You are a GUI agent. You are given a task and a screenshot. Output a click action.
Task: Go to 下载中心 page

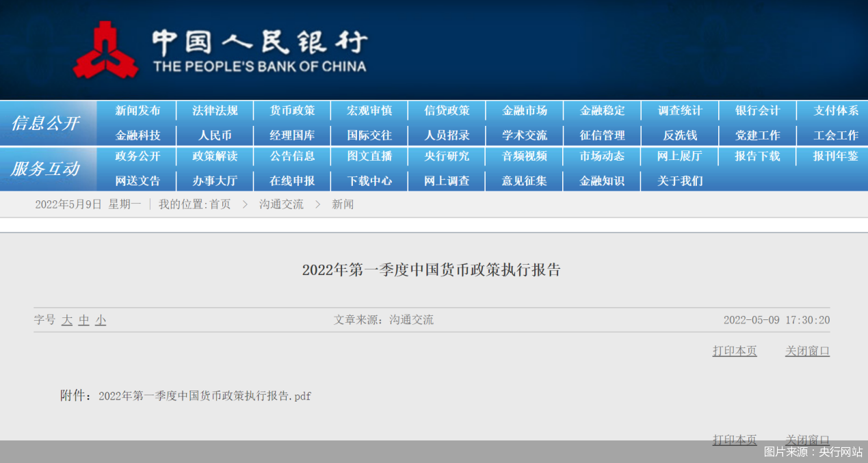tap(369, 181)
